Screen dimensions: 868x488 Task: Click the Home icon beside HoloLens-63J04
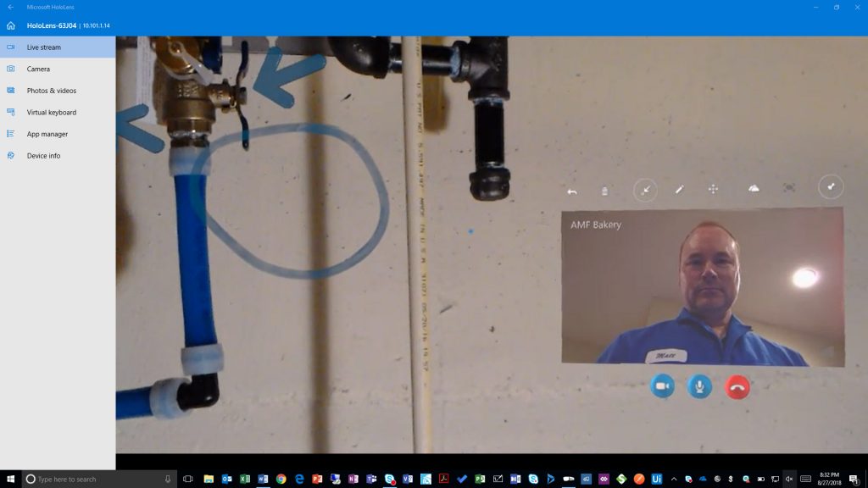coord(10,25)
